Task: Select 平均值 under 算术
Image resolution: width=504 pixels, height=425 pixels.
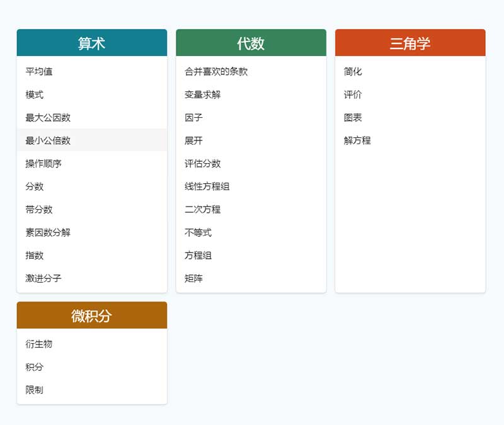Action: (36, 72)
